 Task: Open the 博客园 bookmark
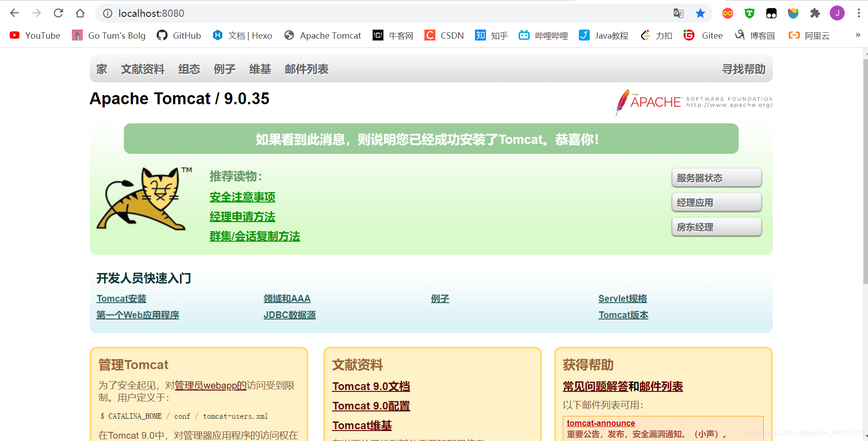[755, 35]
